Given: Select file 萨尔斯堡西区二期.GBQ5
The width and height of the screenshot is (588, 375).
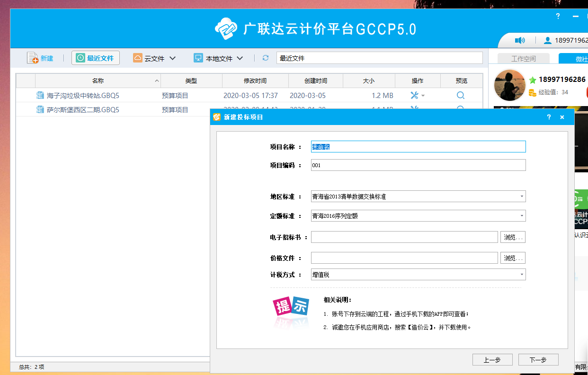Looking at the screenshot, I should pos(83,109).
